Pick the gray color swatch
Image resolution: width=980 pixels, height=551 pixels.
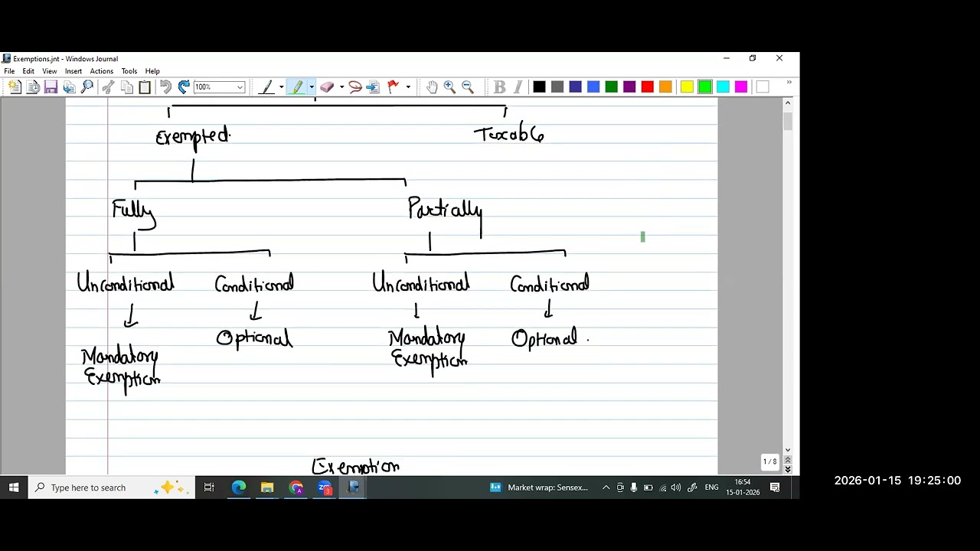[x=557, y=87]
